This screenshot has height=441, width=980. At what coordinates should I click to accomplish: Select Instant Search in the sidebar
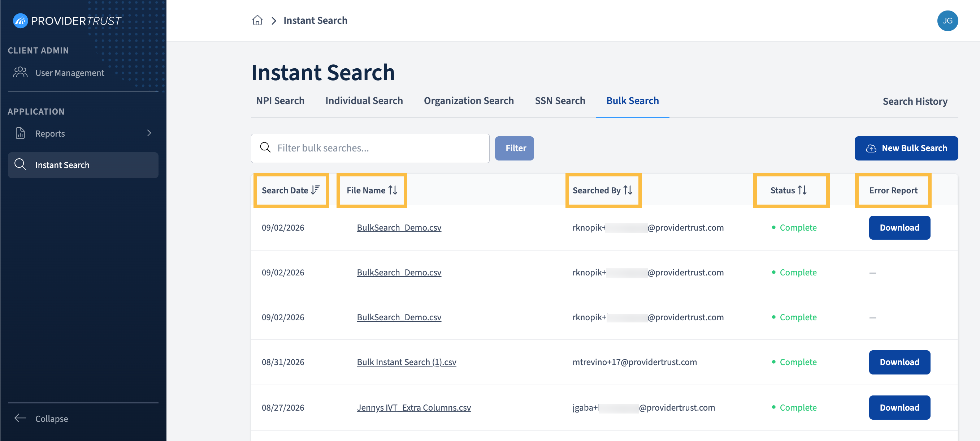point(83,165)
